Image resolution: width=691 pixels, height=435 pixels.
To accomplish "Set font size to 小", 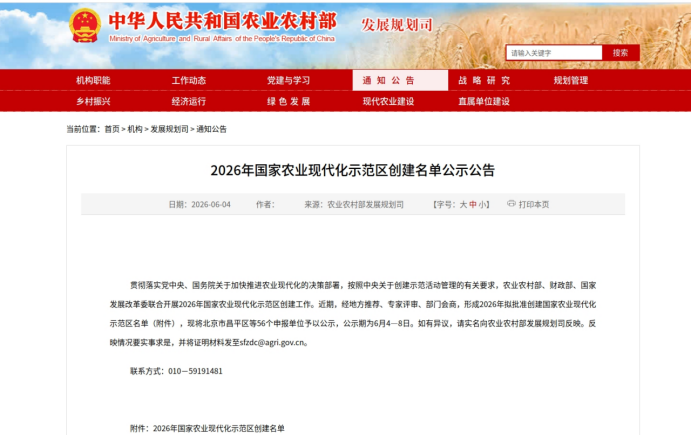I will (x=482, y=204).
